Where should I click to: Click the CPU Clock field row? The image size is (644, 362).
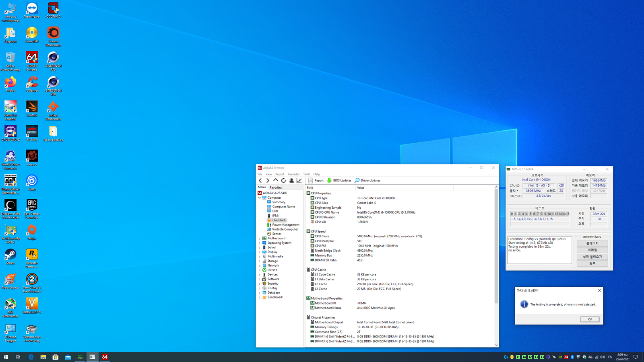click(x=400, y=237)
